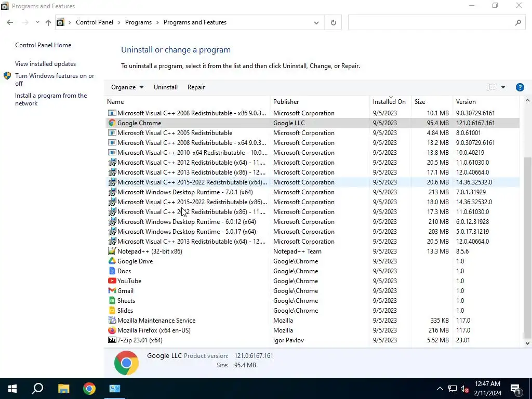
Task: Click the network tray icon
Action: coord(453,389)
